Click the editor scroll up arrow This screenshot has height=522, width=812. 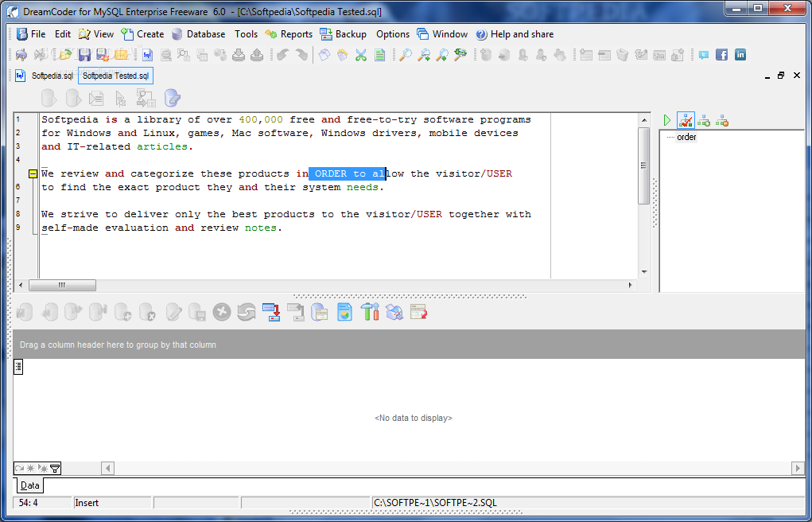(x=643, y=120)
